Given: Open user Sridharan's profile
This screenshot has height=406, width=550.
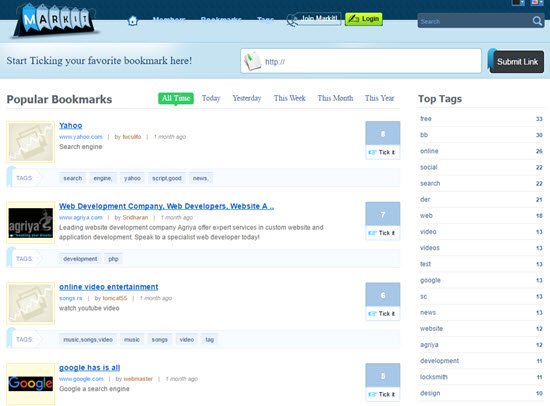Looking at the screenshot, I should [x=135, y=218].
